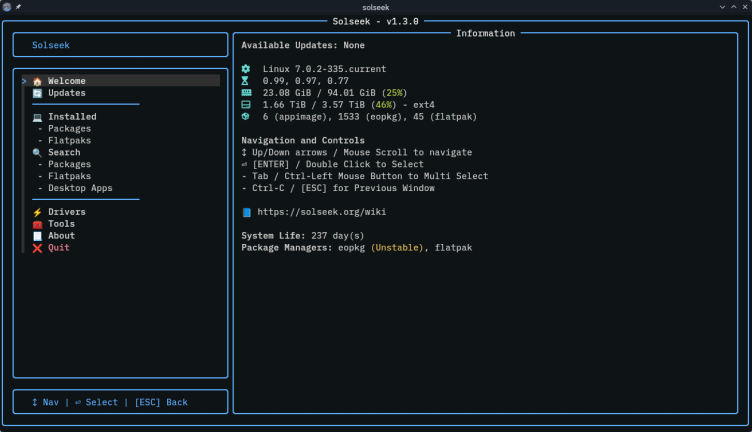
Task: Open Flatpaks under Installed
Action: tap(70, 140)
